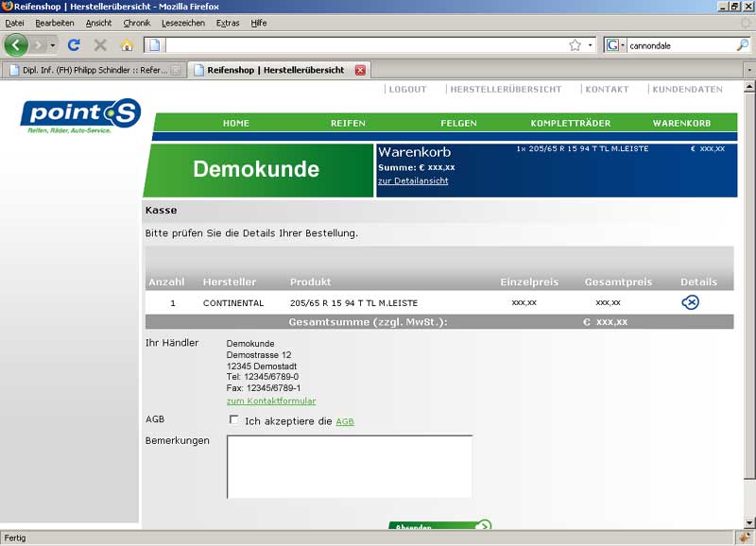
Task: Follow the zum Kontaktformular link
Action: 271,401
